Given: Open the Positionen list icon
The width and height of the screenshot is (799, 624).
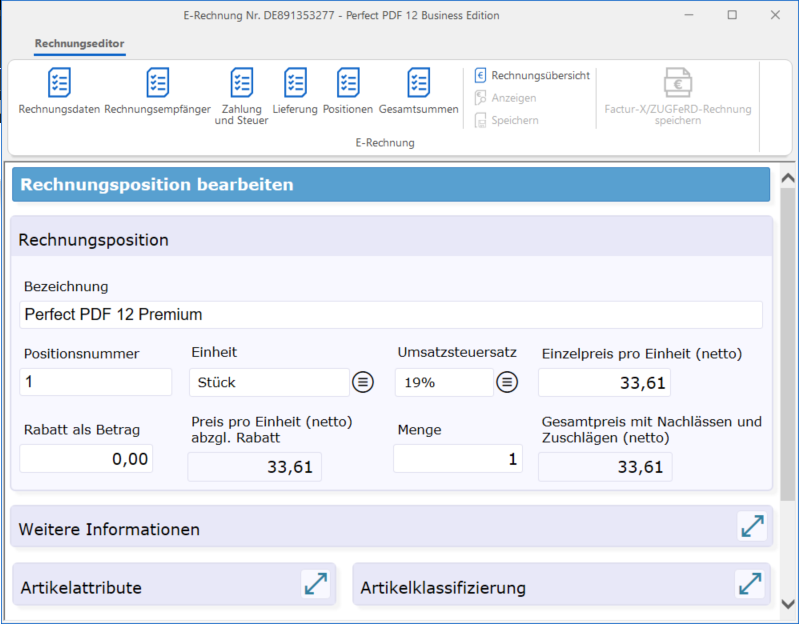Looking at the screenshot, I should pyautogui.click(x=348, y=83).
